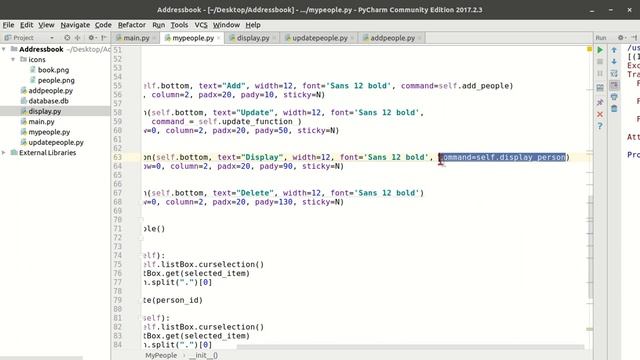Close the updatepeople.py editor tab
This screenshot has height=360, width=640.
point(352,38)
